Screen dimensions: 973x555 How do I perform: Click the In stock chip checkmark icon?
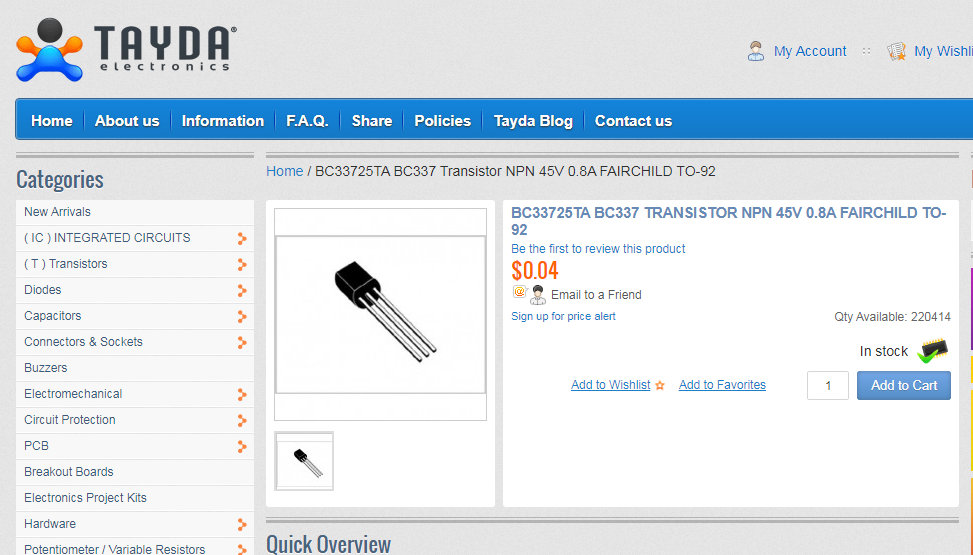(932, 351)
